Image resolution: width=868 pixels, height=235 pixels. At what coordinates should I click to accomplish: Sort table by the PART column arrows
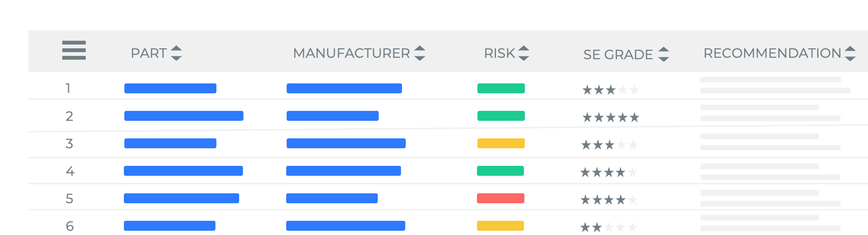[x=176, y=53]
